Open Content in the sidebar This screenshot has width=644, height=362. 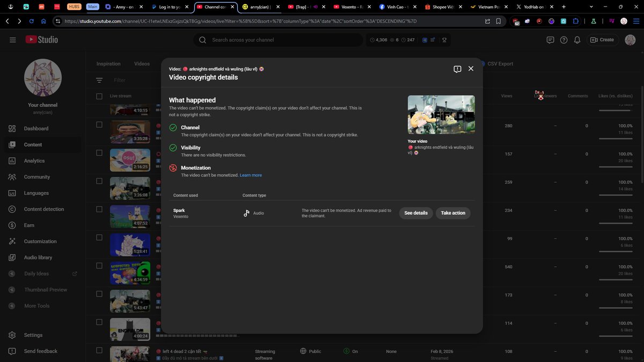tap(42, 144)
